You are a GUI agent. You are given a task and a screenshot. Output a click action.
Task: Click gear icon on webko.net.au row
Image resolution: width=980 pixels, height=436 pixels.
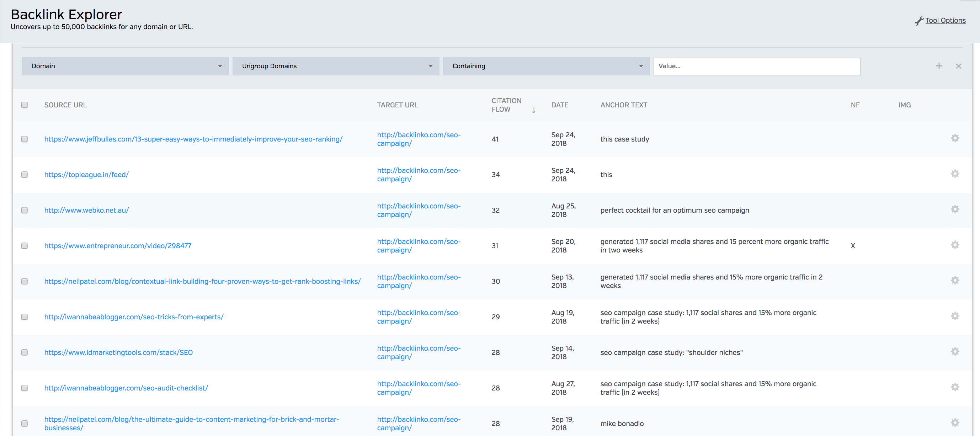pos(954,209)
